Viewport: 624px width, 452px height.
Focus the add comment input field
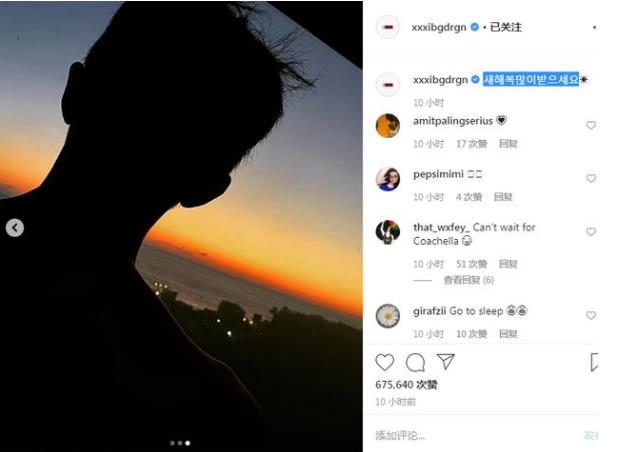478,436
